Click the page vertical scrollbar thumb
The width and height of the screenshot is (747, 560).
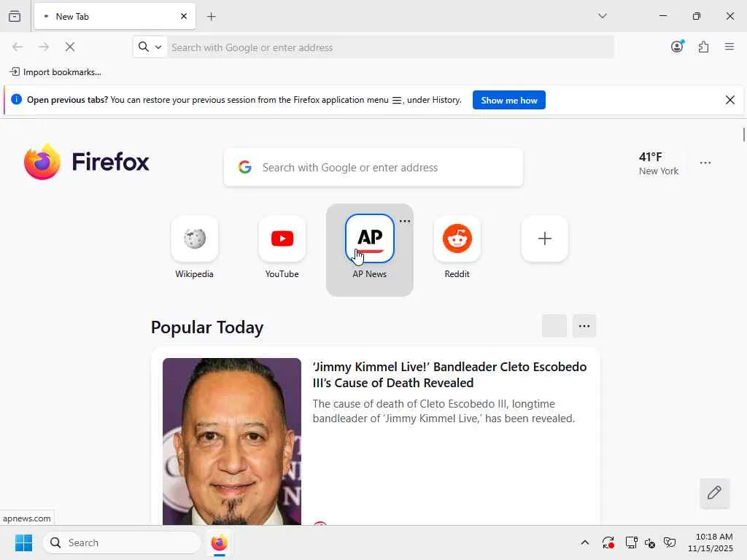[743, 135]
